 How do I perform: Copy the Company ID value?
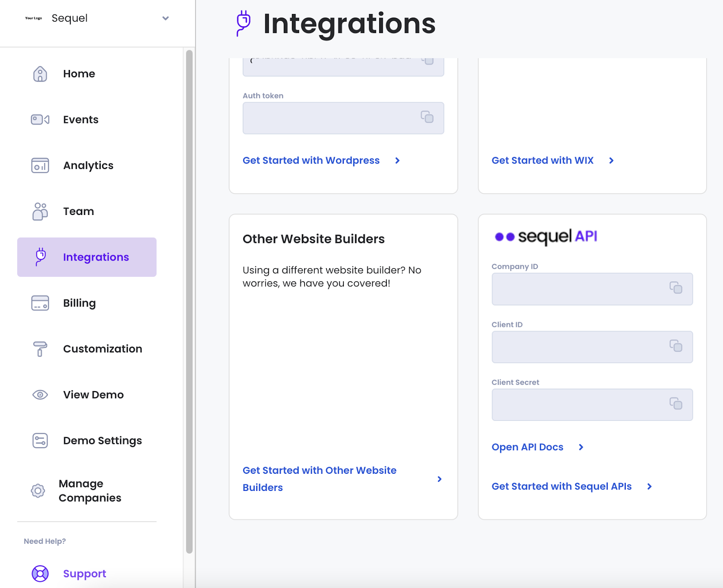(676, 288)
